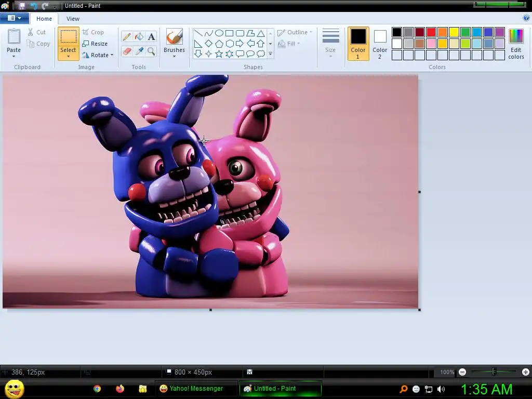Select the Pencil tool

tap(127, 37)
